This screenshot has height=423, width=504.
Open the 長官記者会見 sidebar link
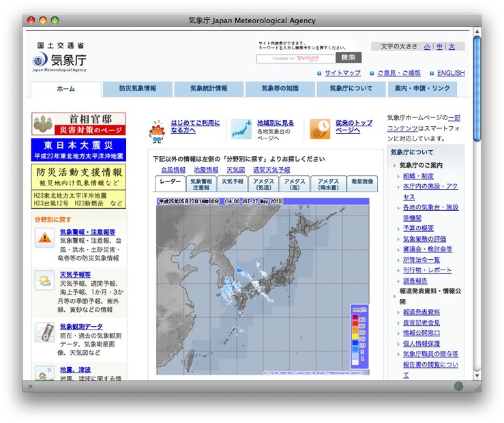pos(421,323)
